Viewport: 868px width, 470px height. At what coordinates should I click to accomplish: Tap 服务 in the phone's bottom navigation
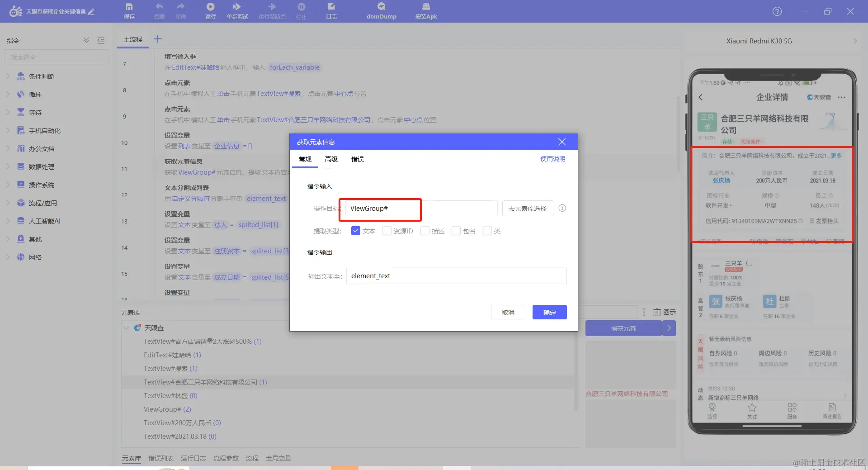click(792, 411)
